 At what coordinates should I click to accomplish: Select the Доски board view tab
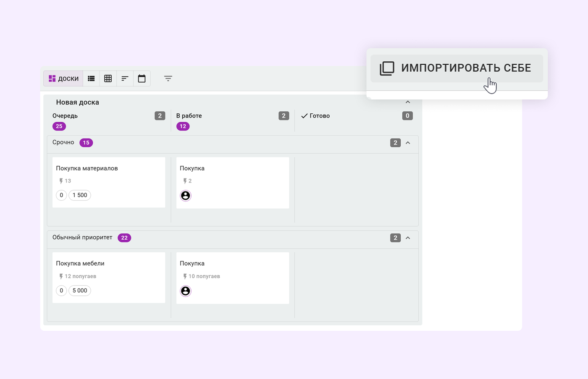[63, 78]
